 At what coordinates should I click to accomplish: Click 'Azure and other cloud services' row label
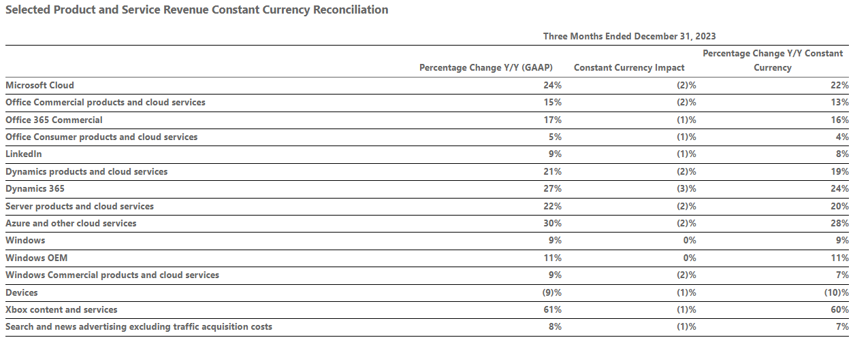71,224
